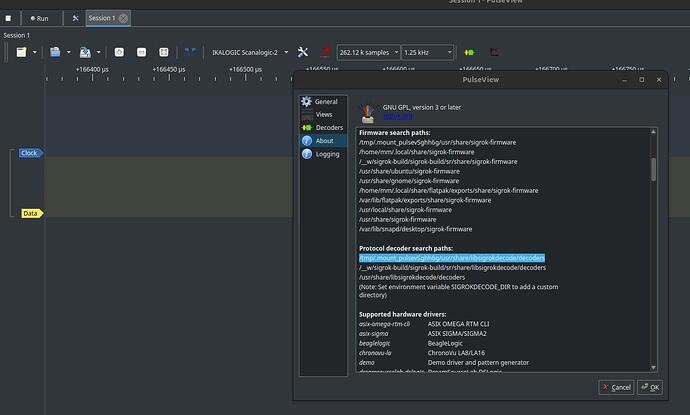
Task: Select the About page in sidebar
Action: 323,141
